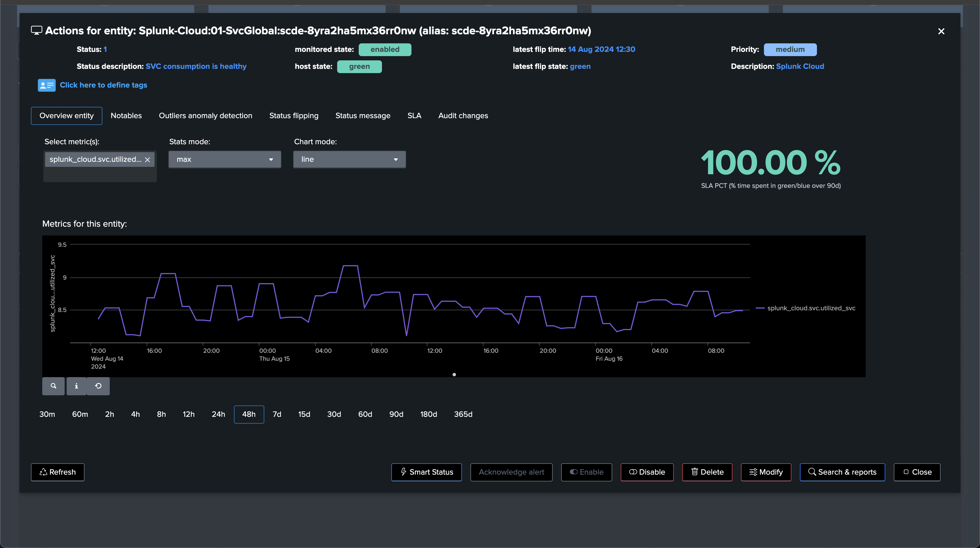Select the 15d time range
Screen dimensions: 980x548
[x=304, y=414]
